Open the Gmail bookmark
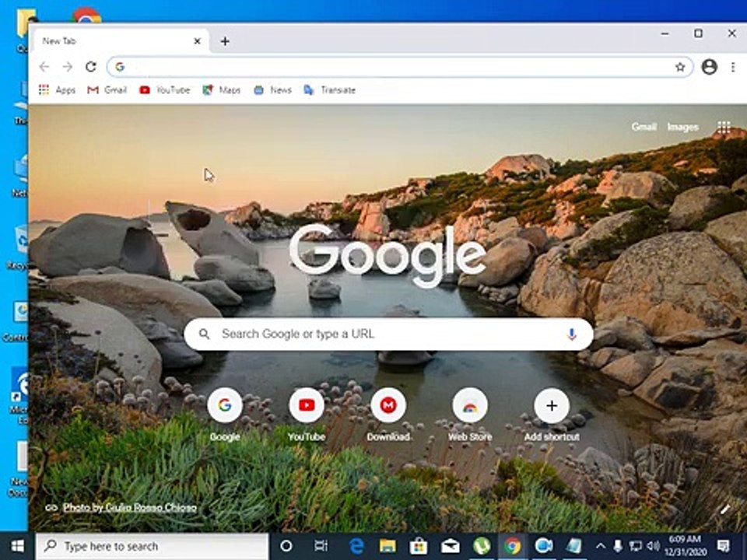Viewport: 747px width, 560px height. [x=107, y=90]
